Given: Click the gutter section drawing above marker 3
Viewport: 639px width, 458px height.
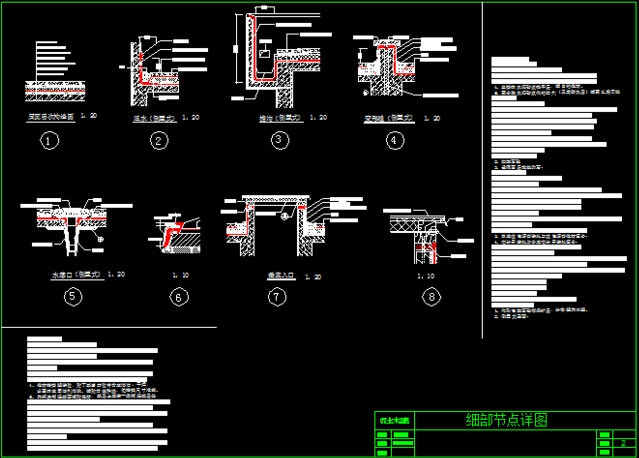Looking at the screenshot, I should (x=282, y=58).
